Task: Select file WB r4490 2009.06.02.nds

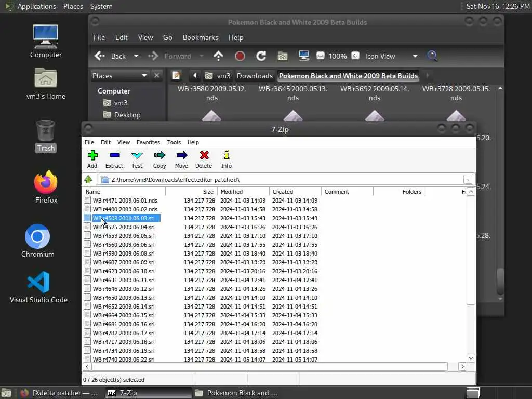Action: [125, 209]
